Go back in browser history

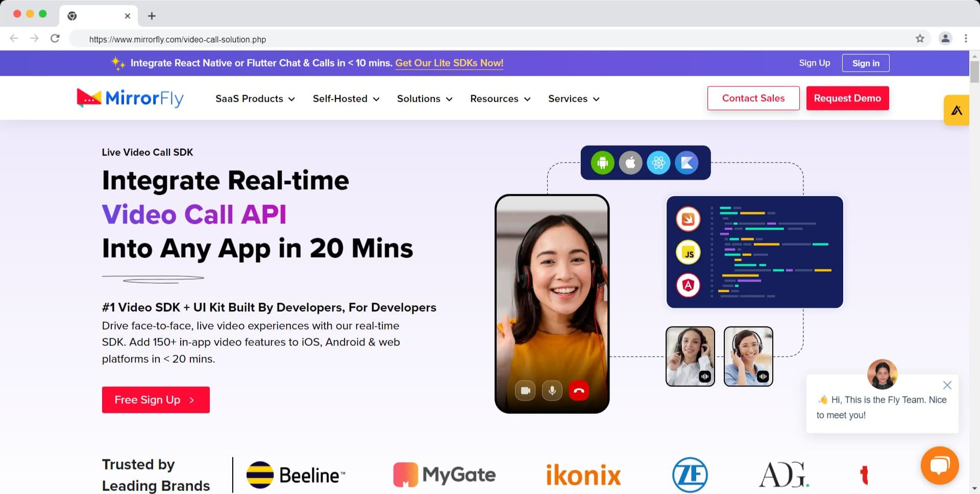point(14,38)
